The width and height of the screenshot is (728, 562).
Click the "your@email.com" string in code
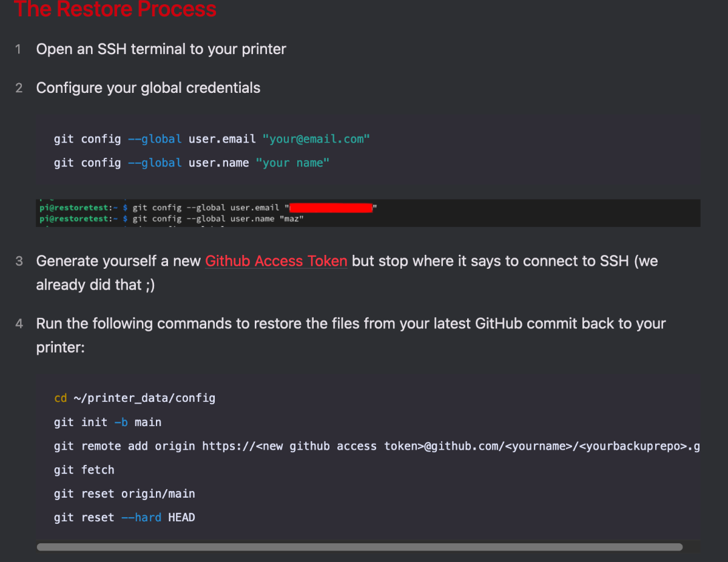pyautogui.click(x=316, y=139)
